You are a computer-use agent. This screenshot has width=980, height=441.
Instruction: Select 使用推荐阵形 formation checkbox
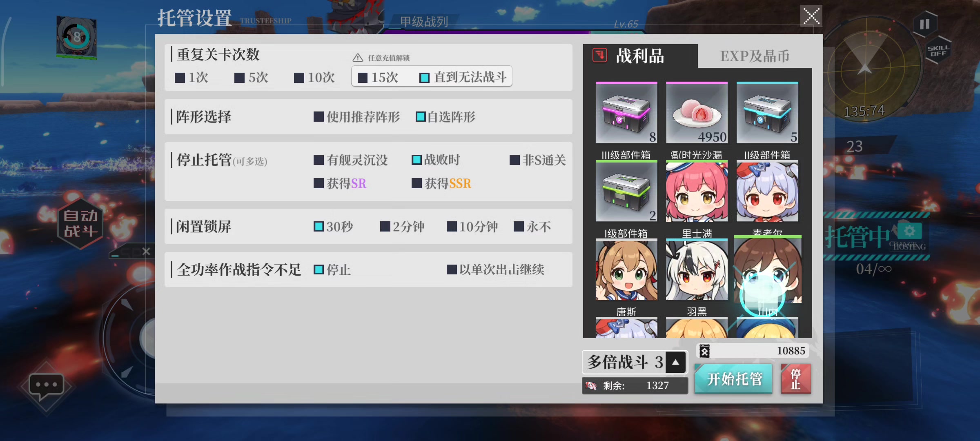pyautogui.click(x=356, y=117)
